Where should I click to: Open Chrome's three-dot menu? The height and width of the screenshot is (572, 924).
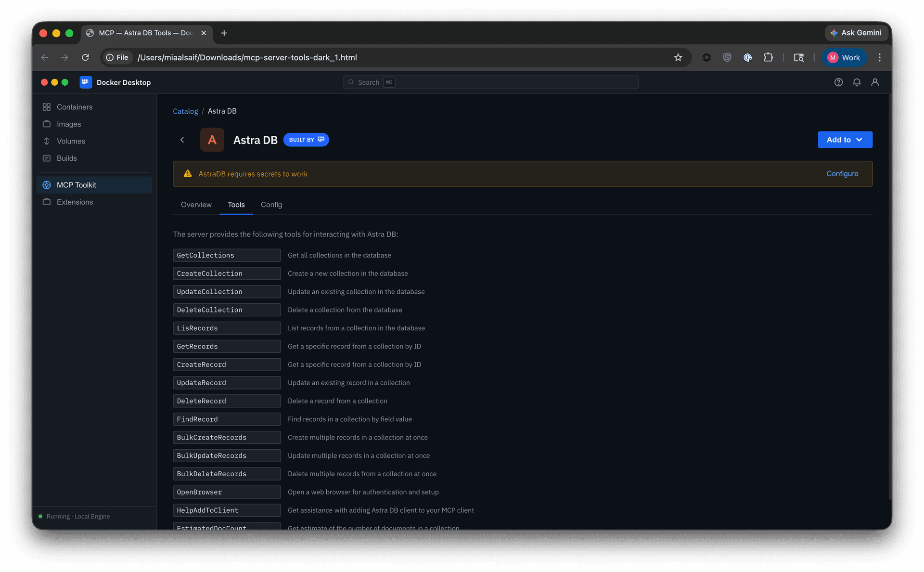pyautogui.click(x=879, y=58)
